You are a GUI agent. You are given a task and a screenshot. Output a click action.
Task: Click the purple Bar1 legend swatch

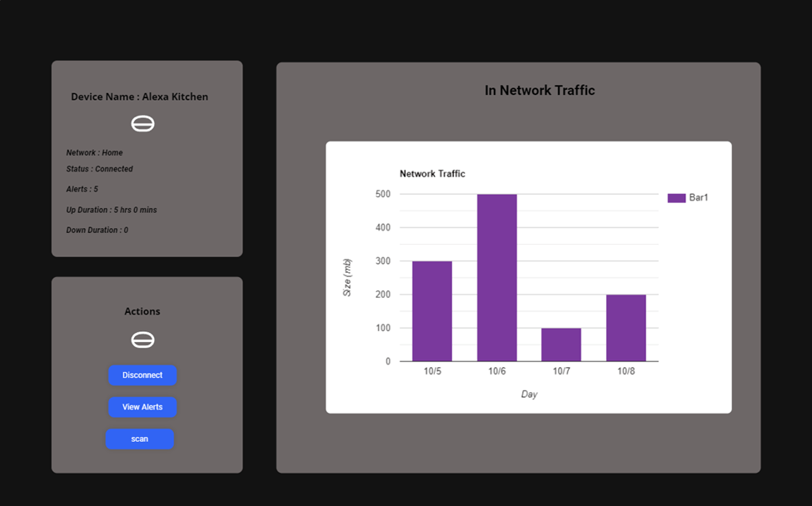pyautogui.click(x=676, y=198)
